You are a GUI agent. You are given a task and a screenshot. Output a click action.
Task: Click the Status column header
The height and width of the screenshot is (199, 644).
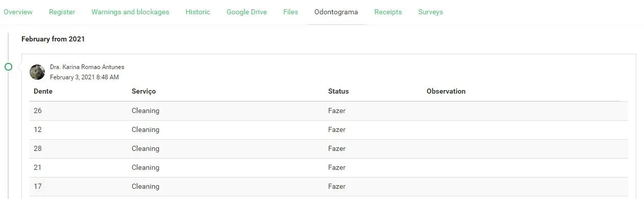[x=338, y=91]
